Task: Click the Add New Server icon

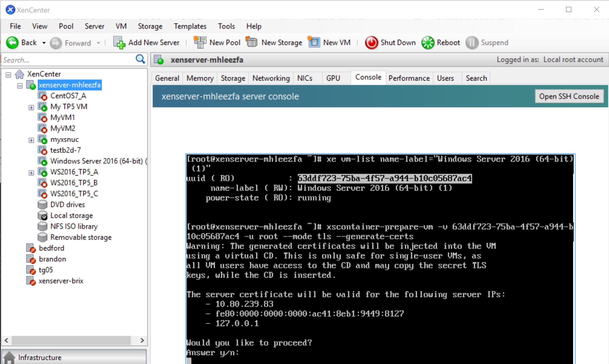Action: pyautogui.click(x=119, y=43)
